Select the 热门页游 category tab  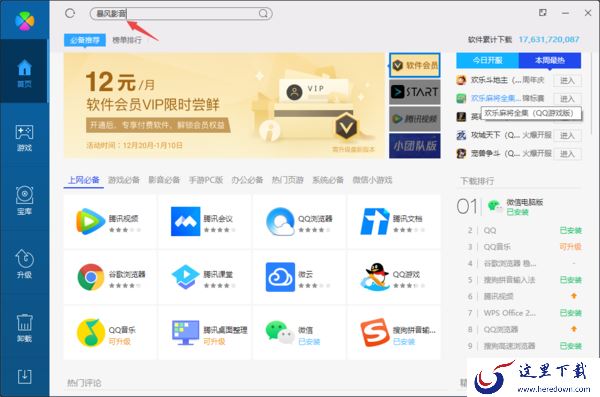pyautogui.click(x=288, y=180)
